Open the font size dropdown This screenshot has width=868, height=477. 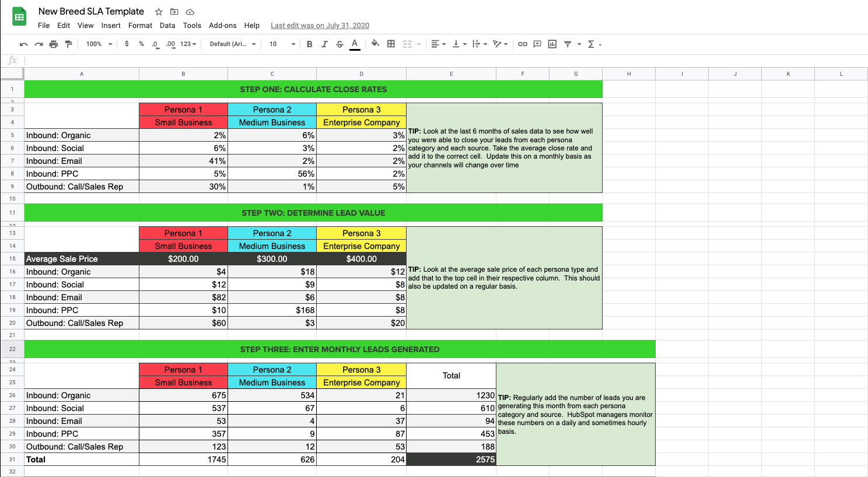click(282, 44)
